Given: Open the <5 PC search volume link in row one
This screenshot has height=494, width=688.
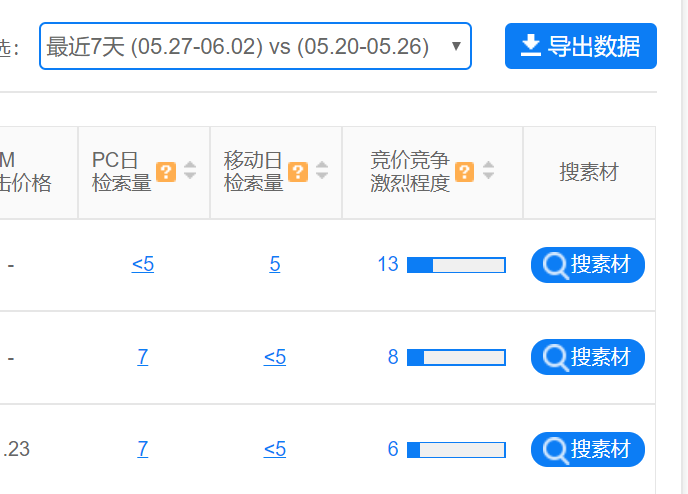Looking at the screenshot, I should (143, 265).
